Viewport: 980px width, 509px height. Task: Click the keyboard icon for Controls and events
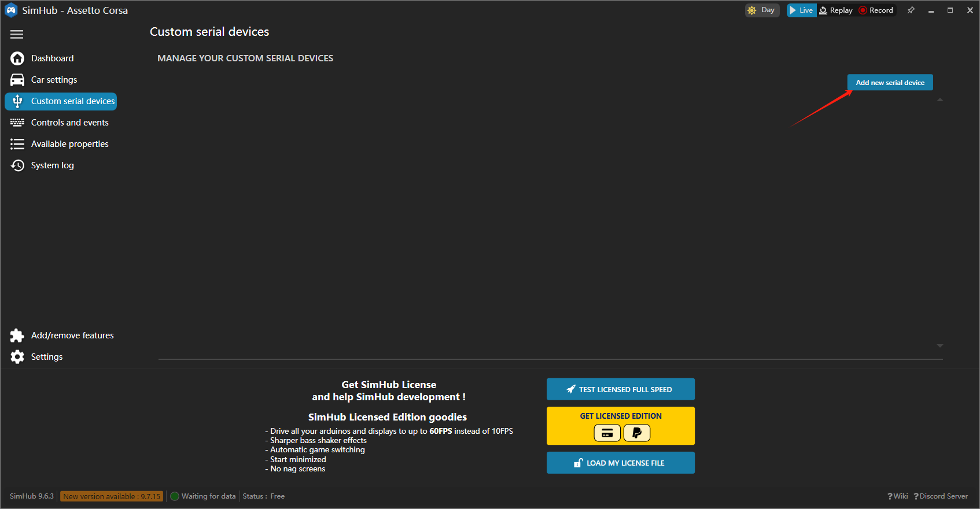[x=17, y=123]
